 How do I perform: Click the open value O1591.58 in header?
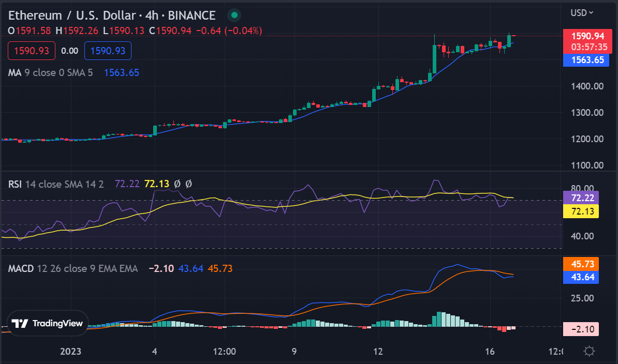pyautogui.click(x=30, y=31)
